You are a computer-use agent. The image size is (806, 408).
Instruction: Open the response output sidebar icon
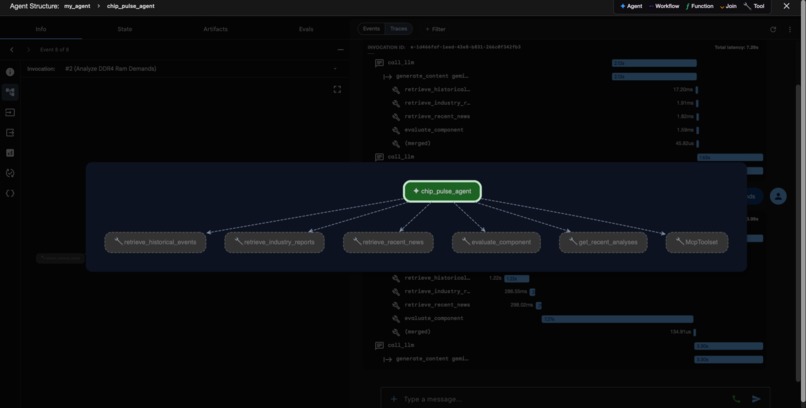click(10, 133)
